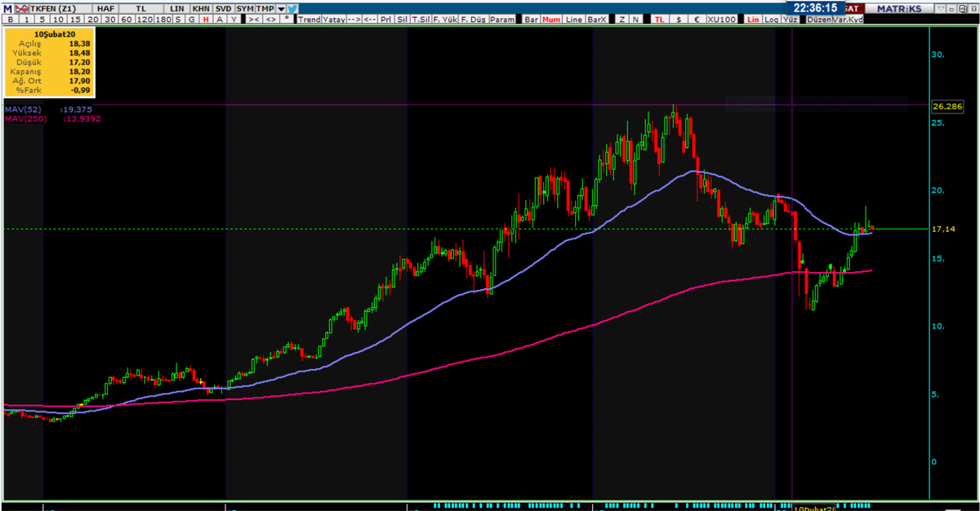Click the TL currency header button
The image size is (980, 511).
coord(140,8)
